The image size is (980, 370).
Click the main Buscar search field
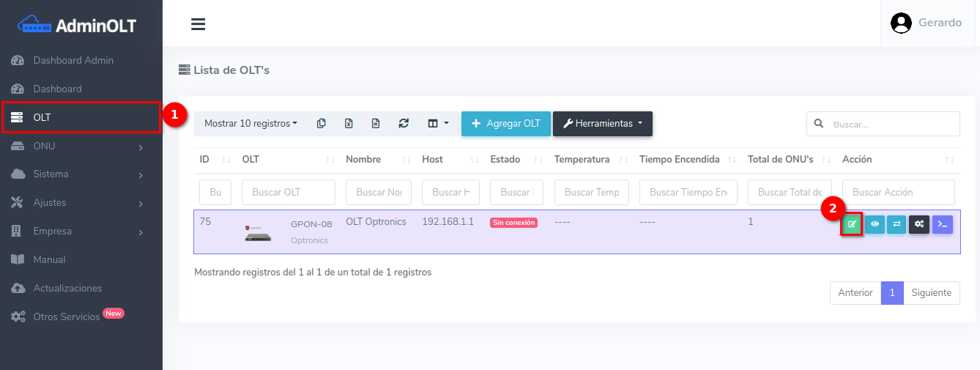coord(892,125)
